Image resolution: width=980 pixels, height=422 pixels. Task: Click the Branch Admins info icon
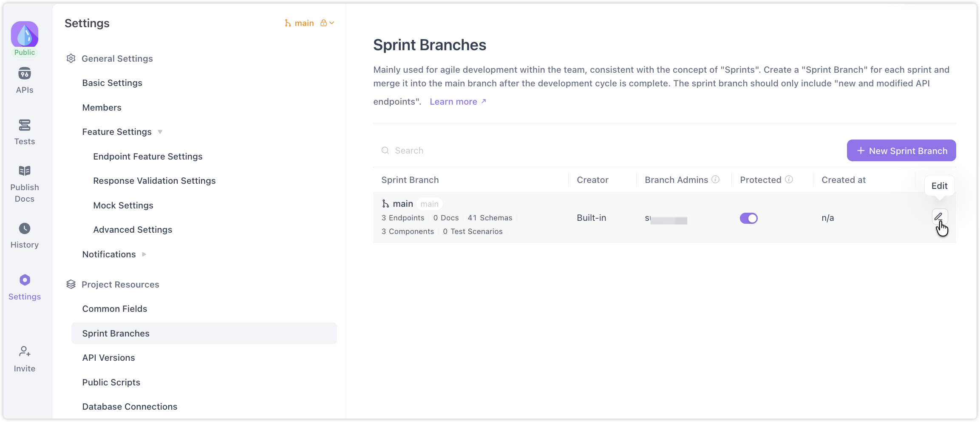pos(716,180)
